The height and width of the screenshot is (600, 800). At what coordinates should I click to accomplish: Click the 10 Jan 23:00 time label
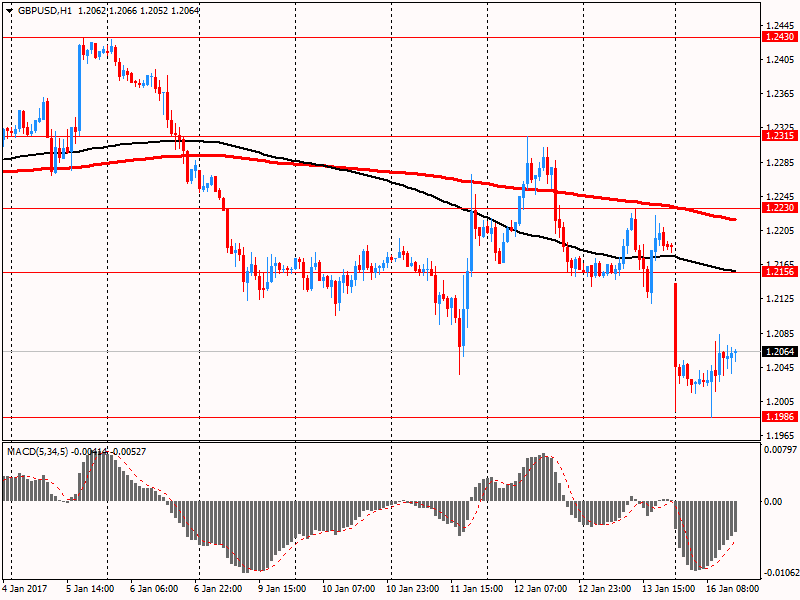[x=412, y=588]
